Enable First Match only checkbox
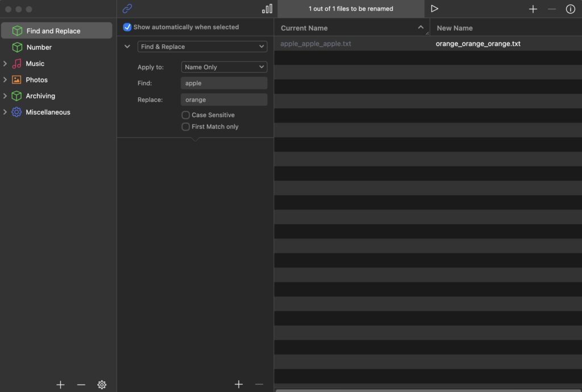The height and width of the screenshot is (392, 582). pos(186,127)
